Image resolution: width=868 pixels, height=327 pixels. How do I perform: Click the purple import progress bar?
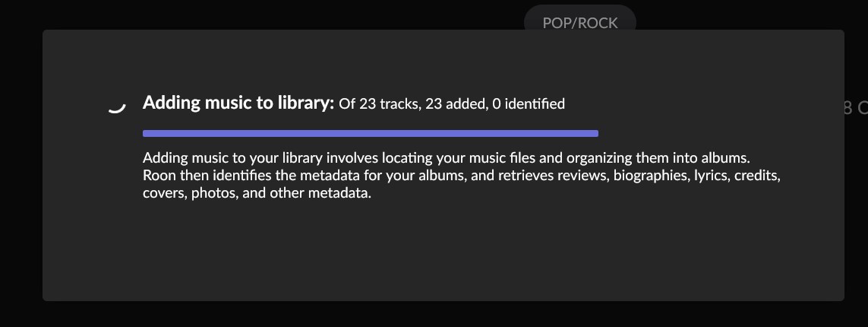click(371, 133)
